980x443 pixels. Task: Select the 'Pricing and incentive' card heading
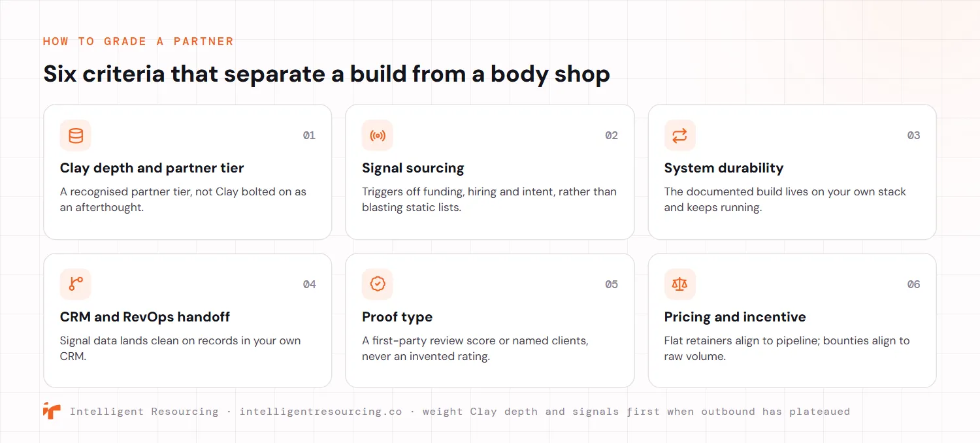[735, 317]
